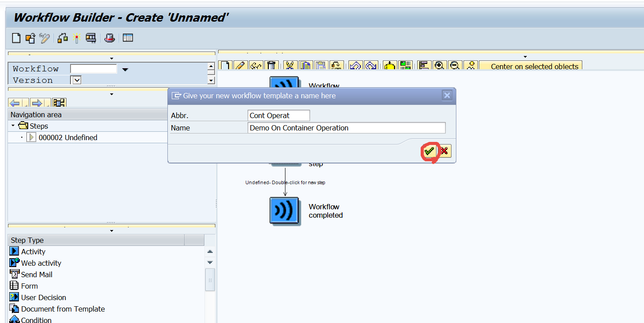Image resolution: width=644 pixels, height=323 pixels.
Task: Click the trash Delete icon
Action: 272,65
